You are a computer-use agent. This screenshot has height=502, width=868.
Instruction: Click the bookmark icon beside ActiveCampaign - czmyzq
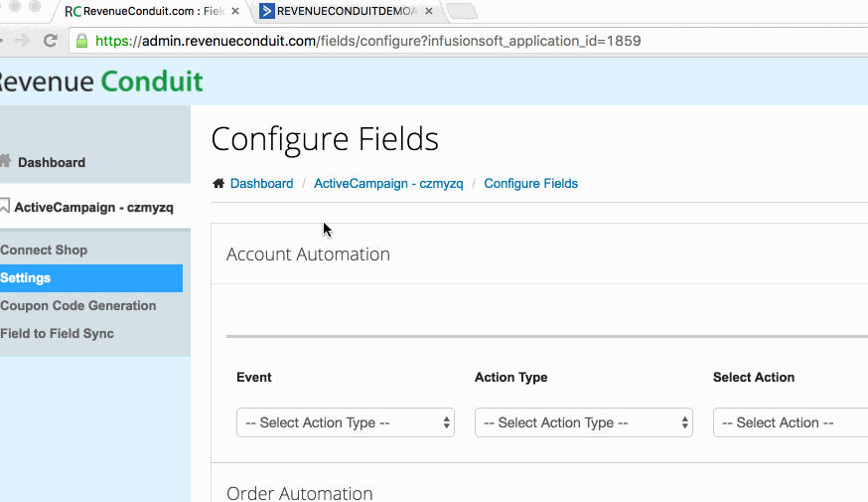click(4, 206)
